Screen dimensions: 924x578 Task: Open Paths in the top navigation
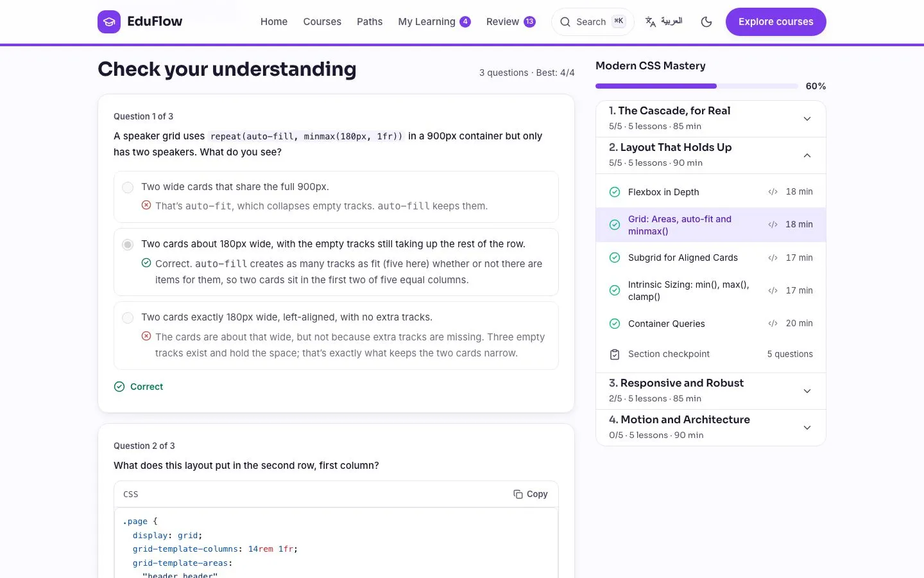pos(370,22)
